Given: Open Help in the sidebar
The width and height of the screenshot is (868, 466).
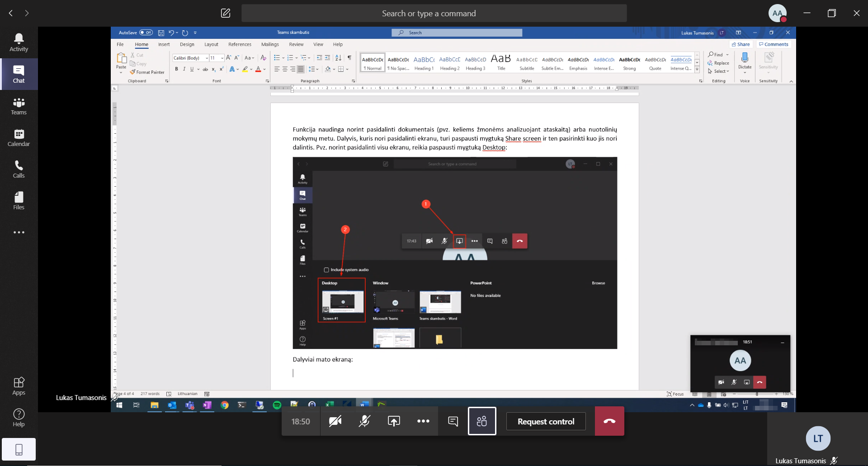Looking at the screenshot, I should coord(19,418).
